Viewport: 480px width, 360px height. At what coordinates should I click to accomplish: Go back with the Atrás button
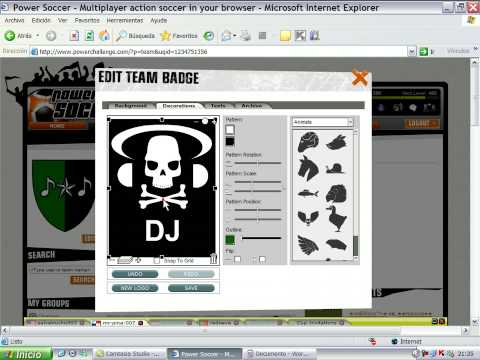click(x=18, y=36)
